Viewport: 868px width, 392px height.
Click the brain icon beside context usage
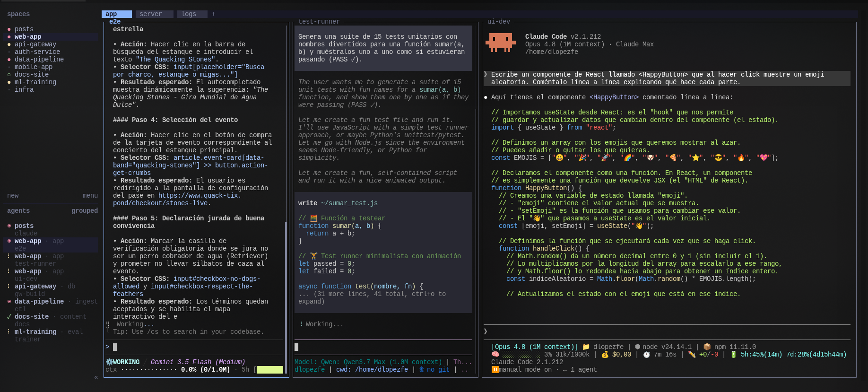click(x=495, y=355)
